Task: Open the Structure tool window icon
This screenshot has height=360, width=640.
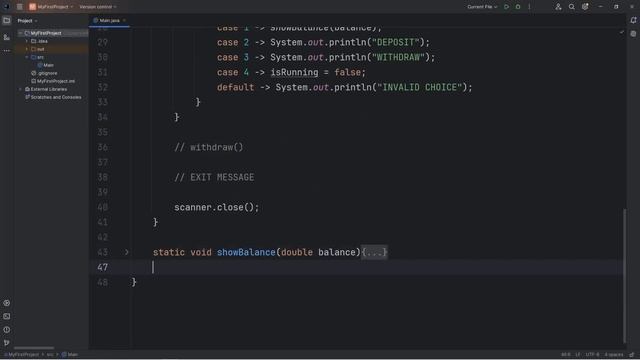Action: pos(7,37)
